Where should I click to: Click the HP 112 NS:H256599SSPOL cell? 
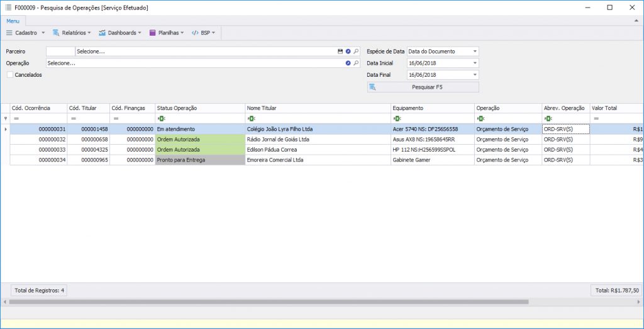[x=433, y=150]
